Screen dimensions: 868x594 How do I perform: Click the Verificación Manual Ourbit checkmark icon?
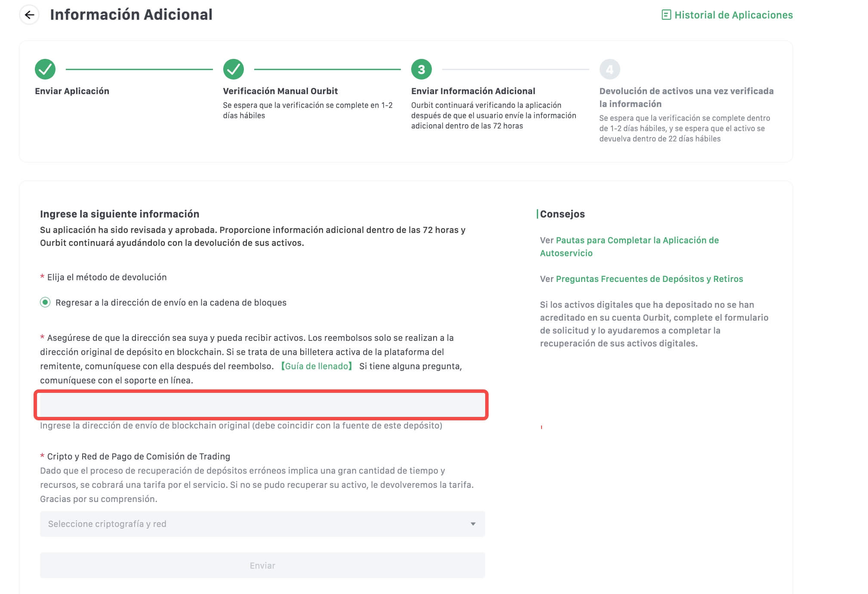[x=234, y=69]
